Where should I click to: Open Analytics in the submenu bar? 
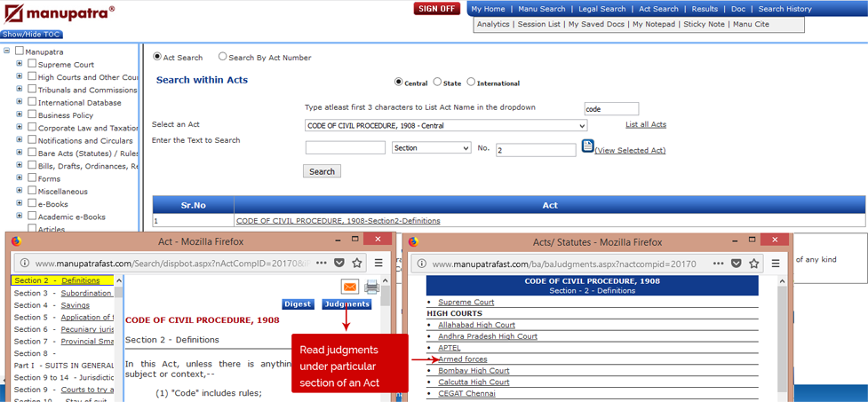pyautogui.click(x=493, y=24)
